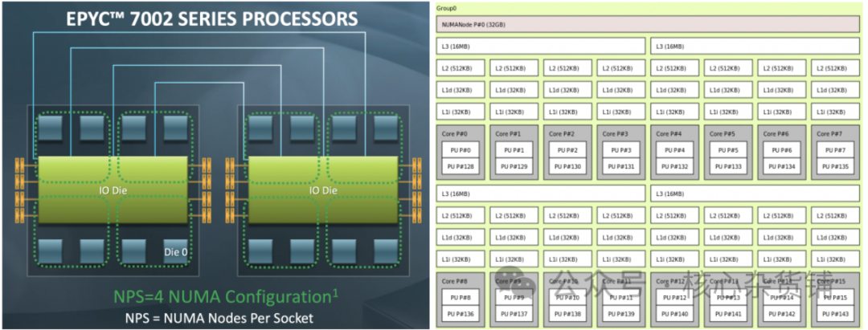Click the PU P#2 box

click(567, 150)
